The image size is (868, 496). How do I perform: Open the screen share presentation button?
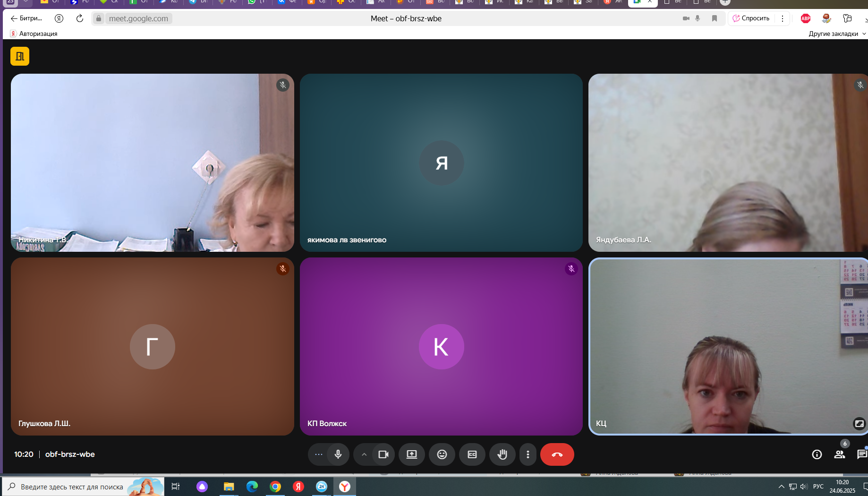point(411,454)
